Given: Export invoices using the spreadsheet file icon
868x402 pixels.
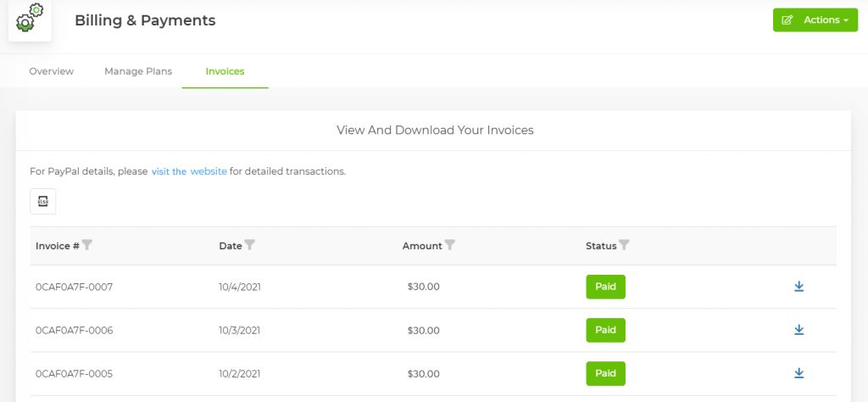Looking at the screenshot, I should click(x=42, y=201).
